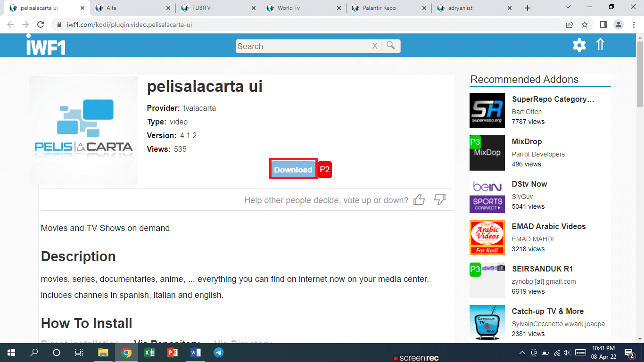Screen dimensions: 644x362
Task: Open the Cortana circle on taskbar
Action: (x=57, y=353)
